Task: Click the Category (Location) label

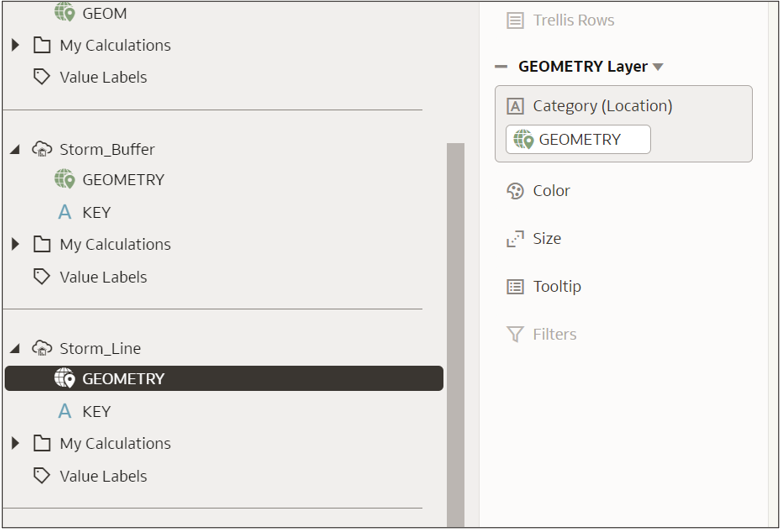Action: [602, 106]
